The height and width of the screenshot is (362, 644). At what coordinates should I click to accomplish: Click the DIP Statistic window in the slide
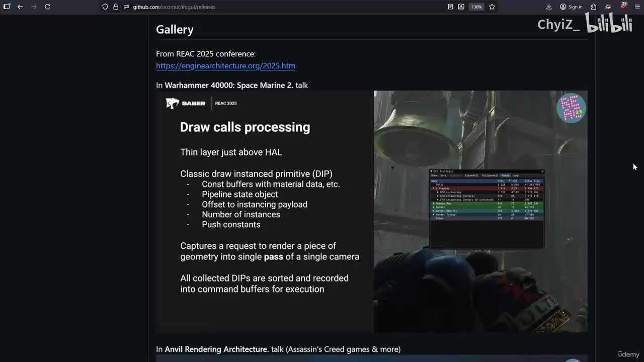487,209
